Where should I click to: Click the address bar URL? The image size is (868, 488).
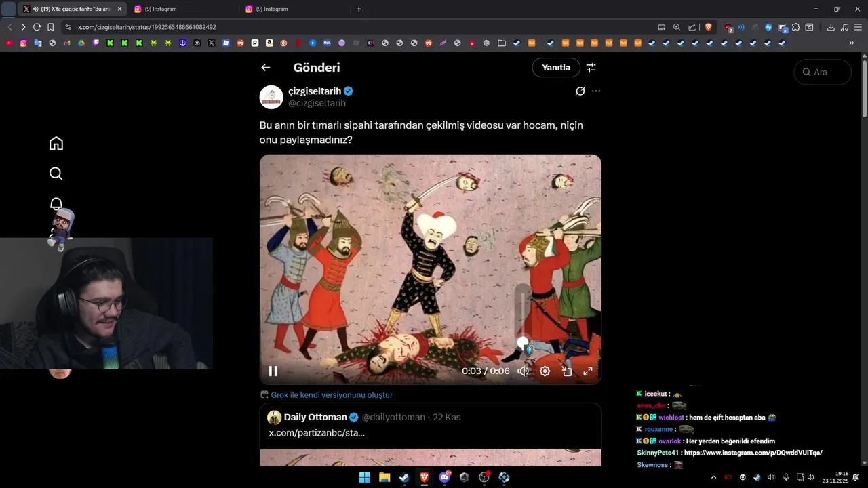pyautogui.click(x=147, y=27)
